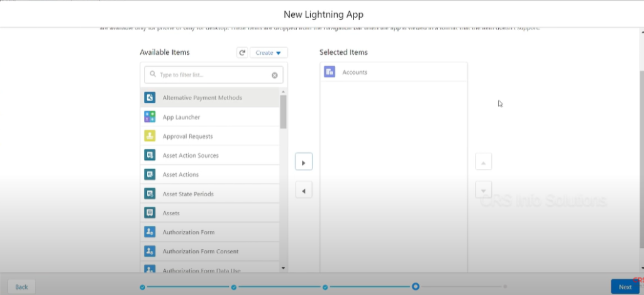Refresh the Available Items list
Screen dimensions: 644x295
click(x=242, y=53)
